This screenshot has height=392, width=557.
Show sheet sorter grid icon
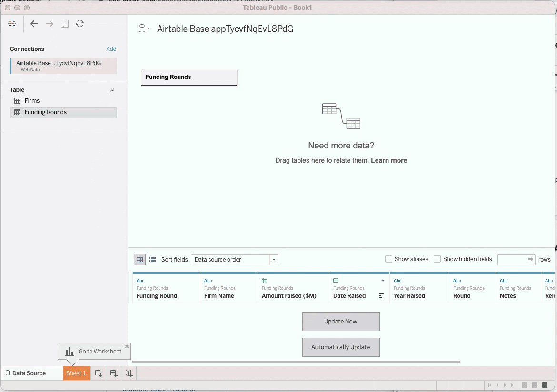click(x=525, y=385)
